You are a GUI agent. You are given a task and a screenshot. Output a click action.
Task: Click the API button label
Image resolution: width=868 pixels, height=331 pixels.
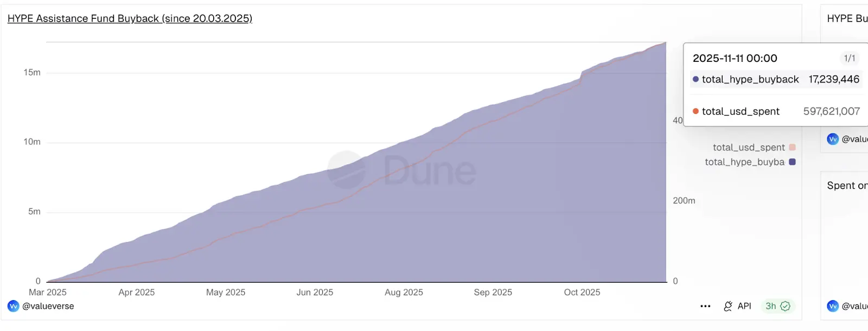pyautogui.click(x=744, y=306)
